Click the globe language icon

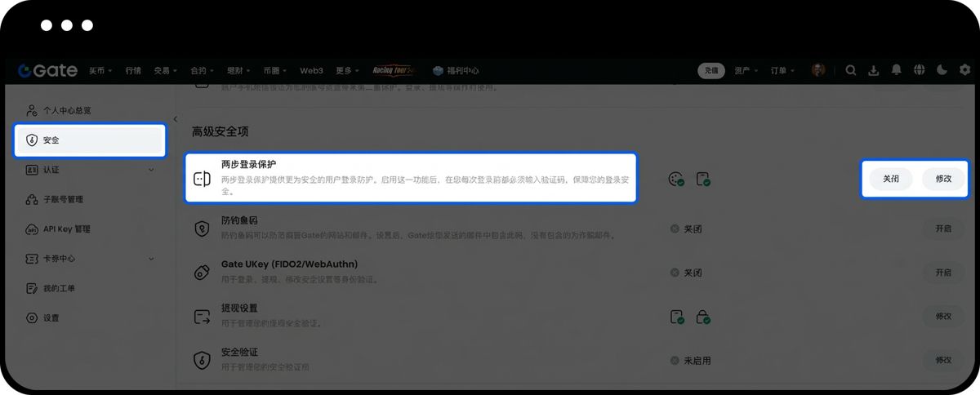(919, 70)
